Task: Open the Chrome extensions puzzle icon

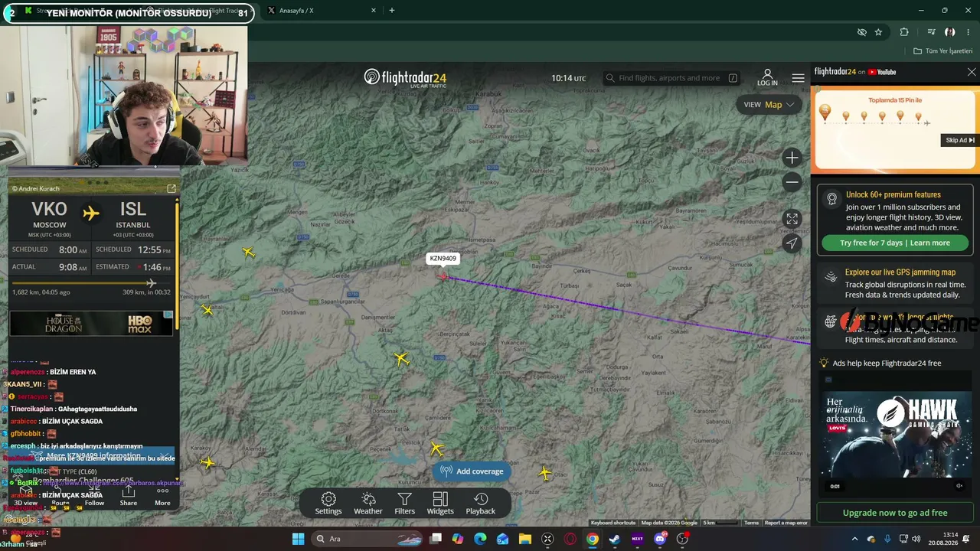Action: 904,32
